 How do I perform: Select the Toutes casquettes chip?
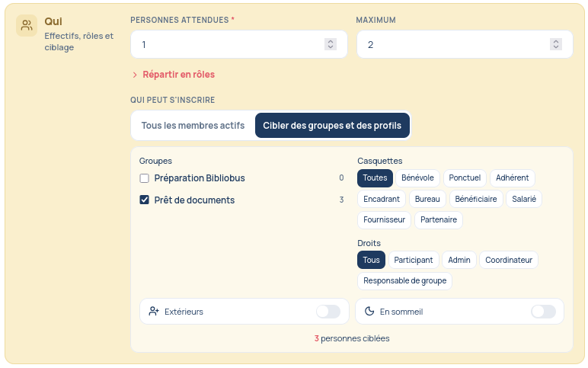click(x=375, y=178)
